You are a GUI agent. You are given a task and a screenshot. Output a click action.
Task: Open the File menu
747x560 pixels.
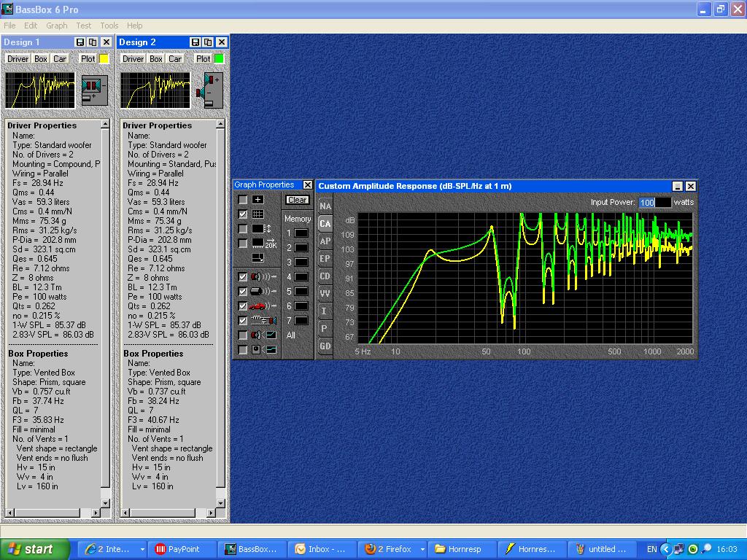pos(9,26)
